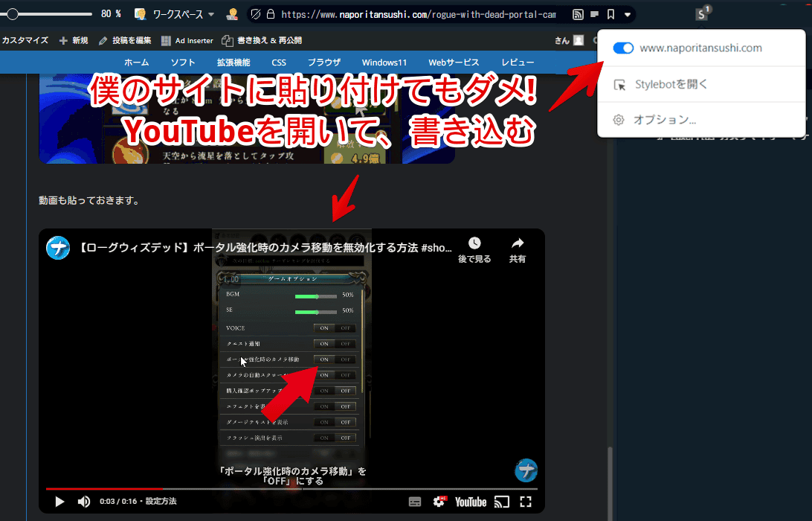Image resolution: width=812 pixels, height=521 pixels.
Task: Click the tracker shield icon in address bar
Action: (x=255, y=15)
